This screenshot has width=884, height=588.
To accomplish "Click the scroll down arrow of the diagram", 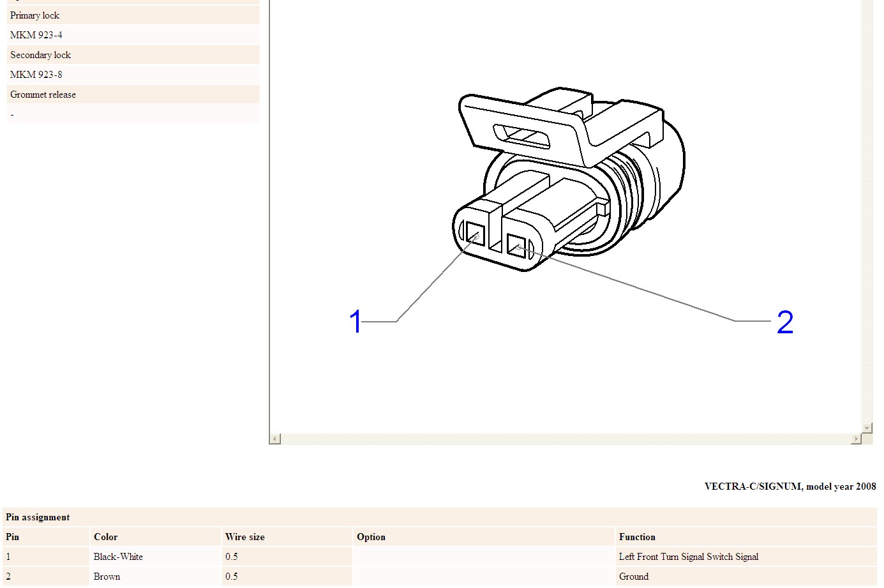I will coord(867,428).
